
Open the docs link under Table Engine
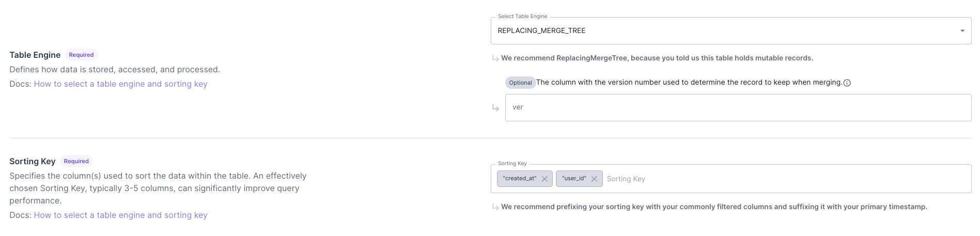point(120,84)
